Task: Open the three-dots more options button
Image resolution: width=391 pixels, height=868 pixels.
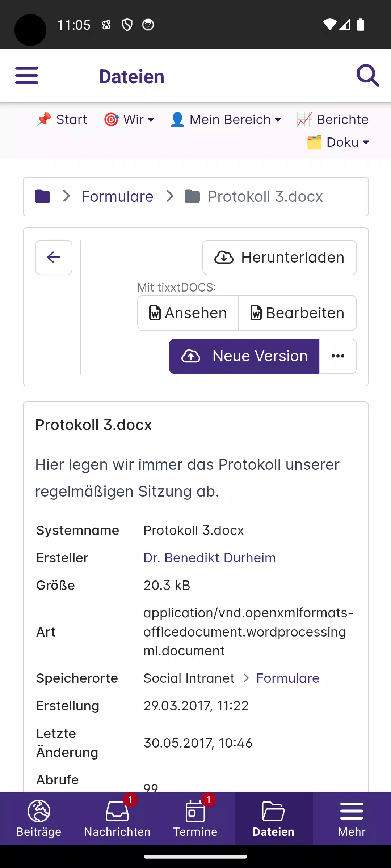Action: (338, 356)
